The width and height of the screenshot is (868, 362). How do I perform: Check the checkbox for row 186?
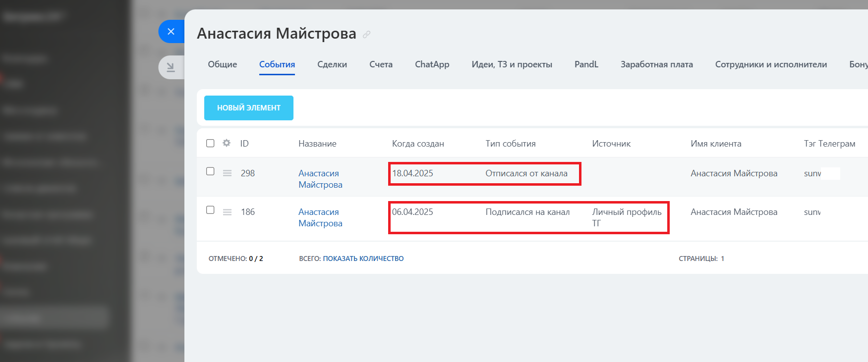210,210
